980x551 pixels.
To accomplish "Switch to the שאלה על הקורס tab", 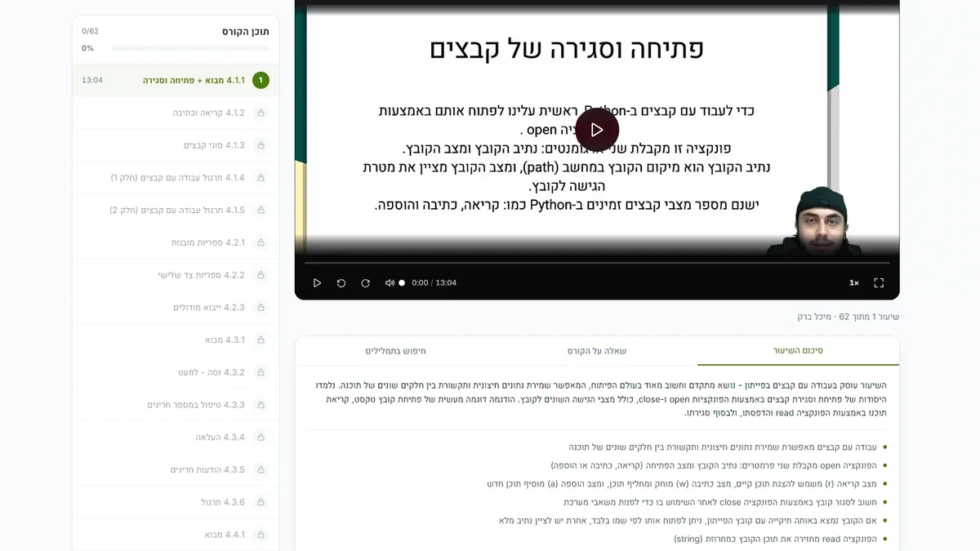I will [x=597, y=350].
